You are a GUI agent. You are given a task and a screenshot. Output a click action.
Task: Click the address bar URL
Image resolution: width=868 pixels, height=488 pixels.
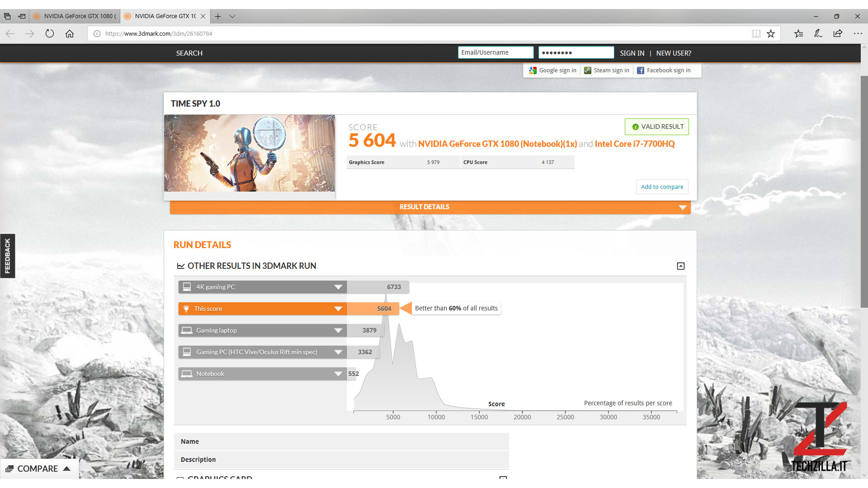click(x=159, y=33)
